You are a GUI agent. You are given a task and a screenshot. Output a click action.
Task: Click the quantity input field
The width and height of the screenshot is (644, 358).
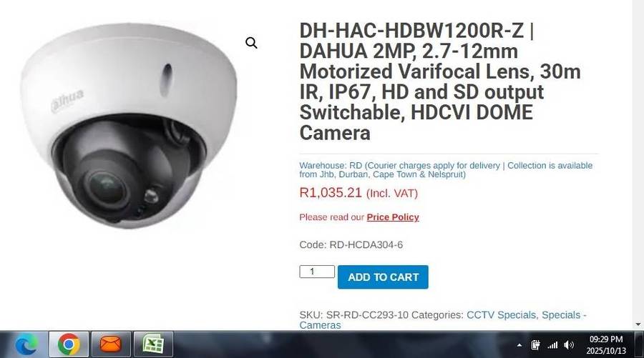[317, 272]
